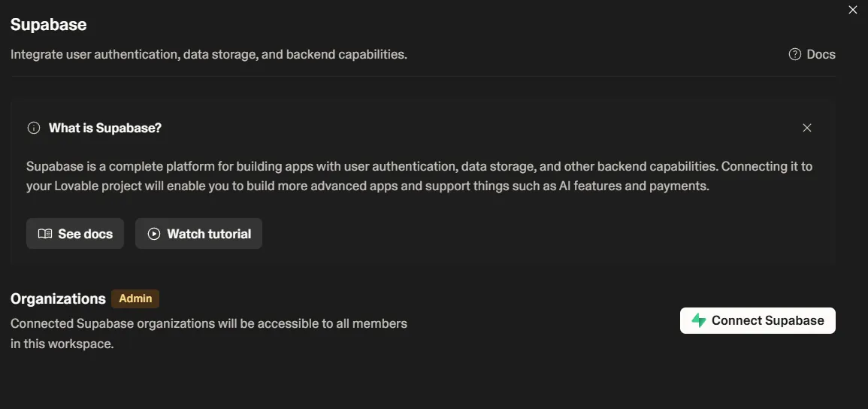The height and width of the screenshot is (409, 868).
Task: Close the Supabase integration dialog
Action: tap(852, 10)
